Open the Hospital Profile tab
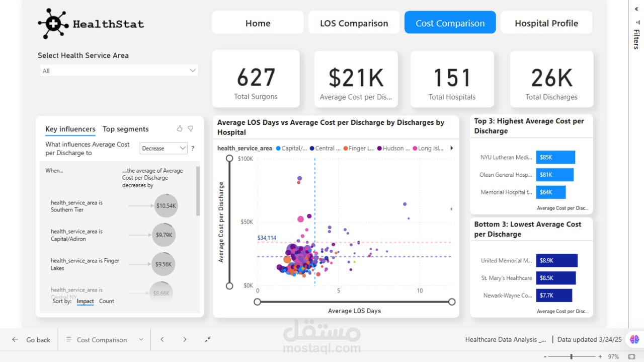 (546, 23)
